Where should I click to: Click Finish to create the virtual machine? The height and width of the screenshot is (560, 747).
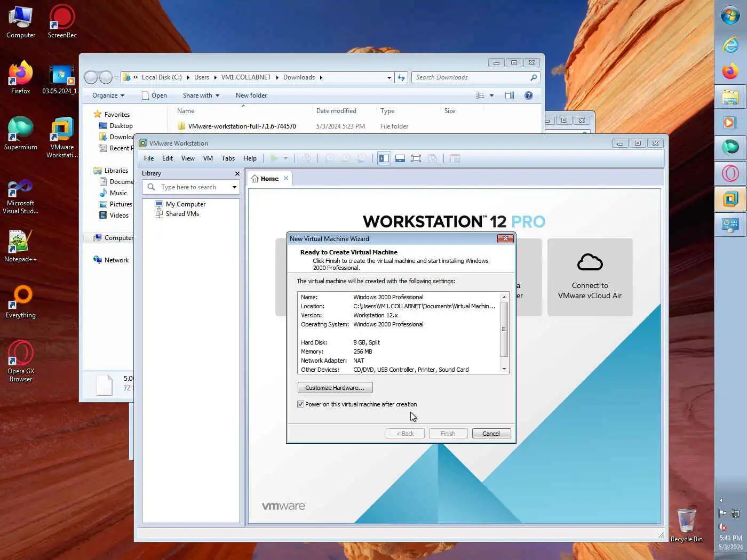(x=448, y=434)
